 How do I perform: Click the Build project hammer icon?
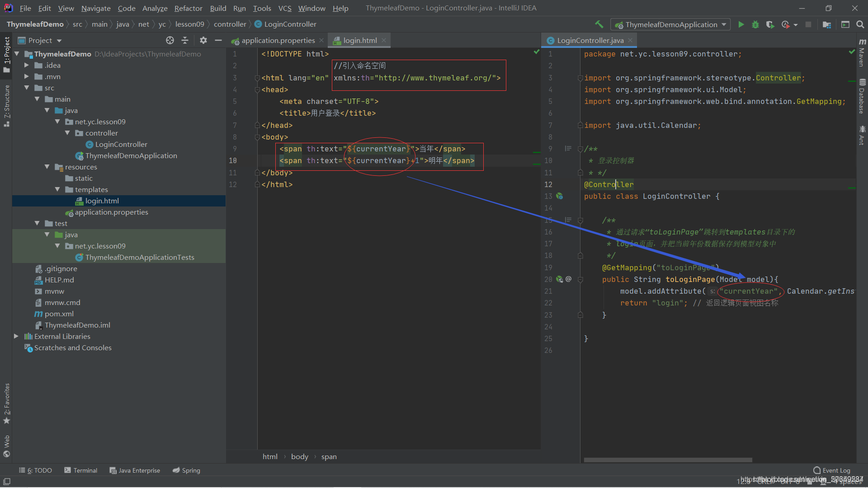click(x=599, y=24)
